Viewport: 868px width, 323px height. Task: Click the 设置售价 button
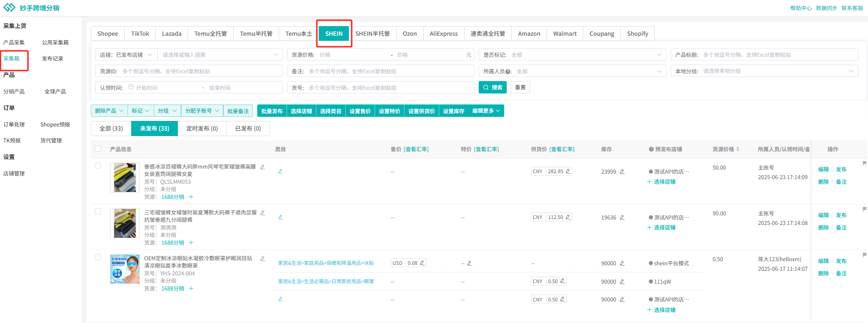pos(360,111)
